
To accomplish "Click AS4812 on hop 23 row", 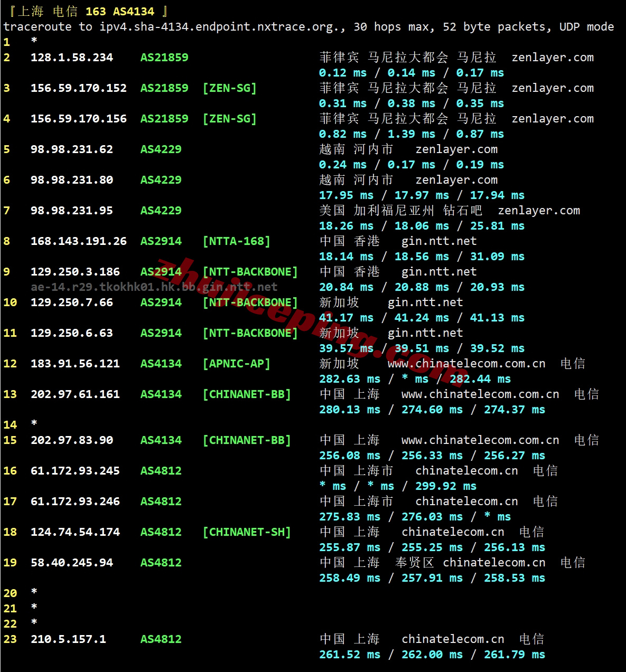I will coord(161,639).
